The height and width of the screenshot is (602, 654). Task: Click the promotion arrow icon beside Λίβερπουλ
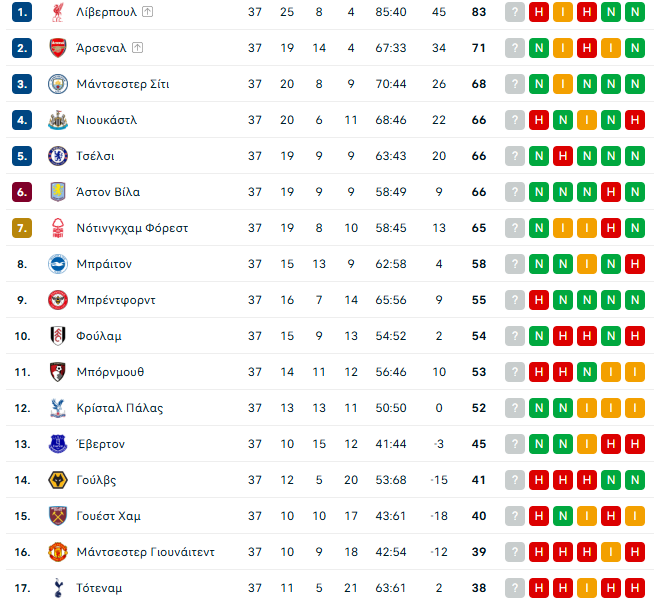(x=147, y=12)
